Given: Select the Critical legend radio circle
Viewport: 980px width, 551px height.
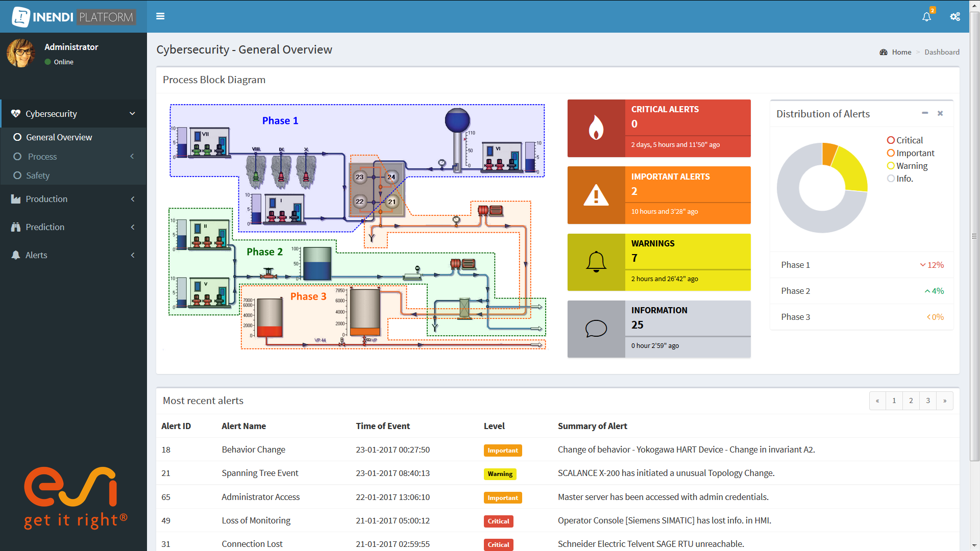Looking at the screenshot, I should pyautogui.click(x=891, y=140).
